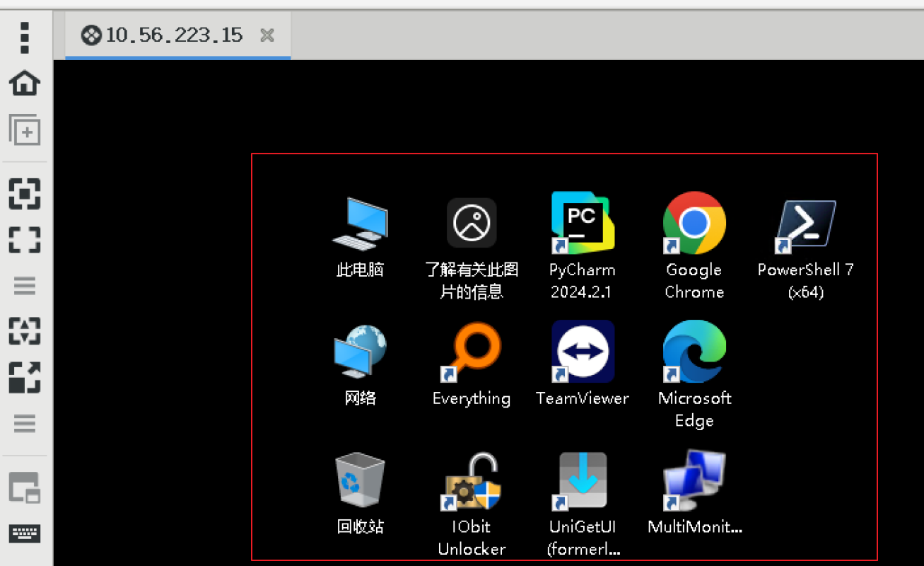The width and height of the screenshot is (924, 566).
Task: Select the 回收站 recycle bin icon
Action: pyautogui.click(x=360, y=481)
